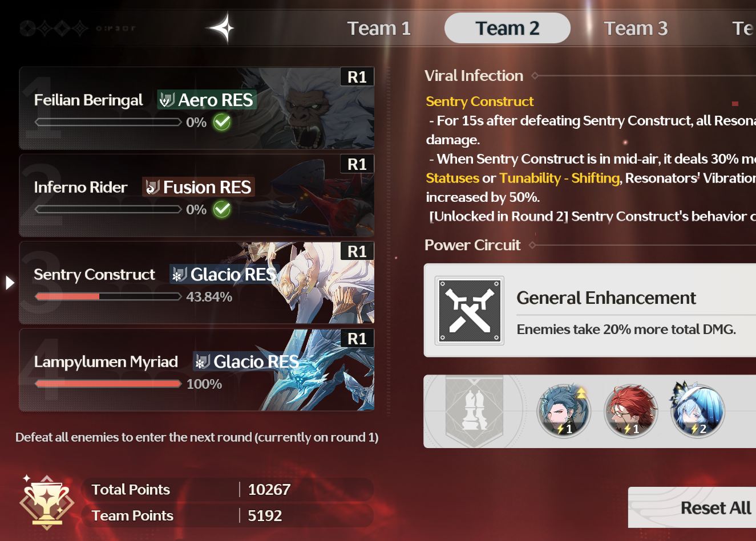Switch to the Team 1 tab
This screenshot has width=756, height=541.
[379, 28]
